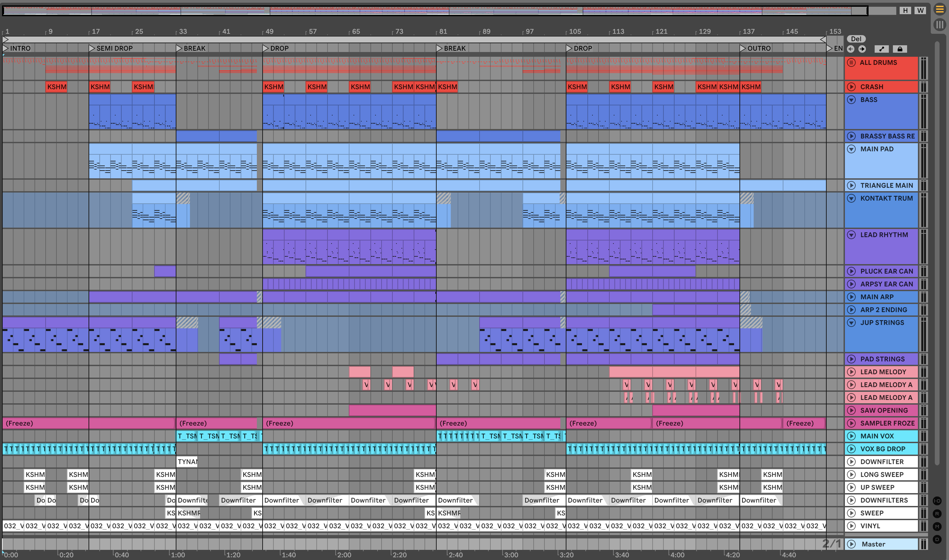This screenshot has width=949, height=560.
Task: Jump to the next locator
Action: pyautogui.click(x=862, y=49)
